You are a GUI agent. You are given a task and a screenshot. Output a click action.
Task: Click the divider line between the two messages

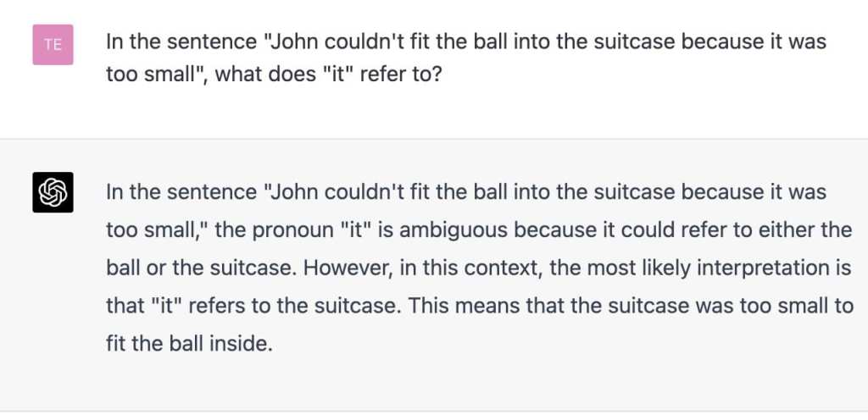pyautogui.click(x=434, y=139)
